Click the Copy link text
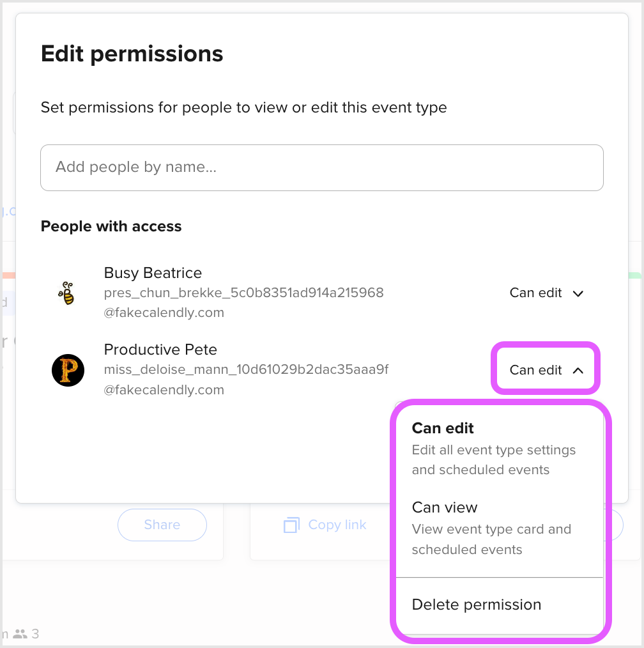The image size is (644, 648). coord(337,525)
